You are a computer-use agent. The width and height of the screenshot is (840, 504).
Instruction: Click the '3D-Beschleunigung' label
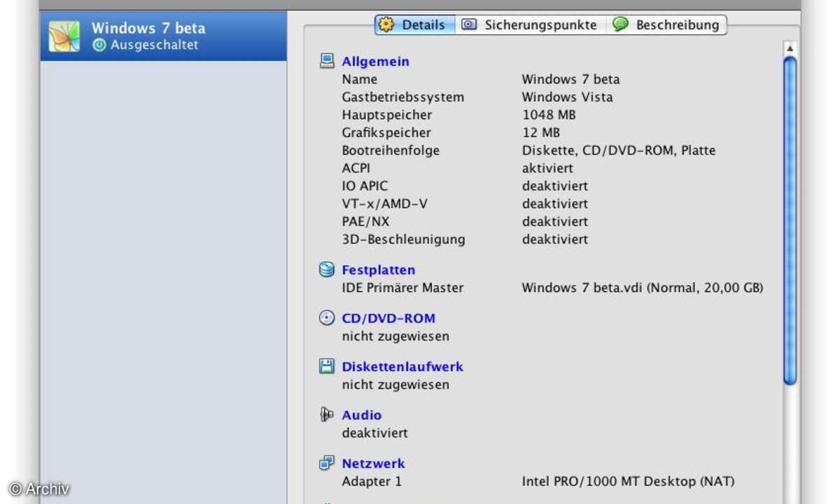(x=403, y=239)
